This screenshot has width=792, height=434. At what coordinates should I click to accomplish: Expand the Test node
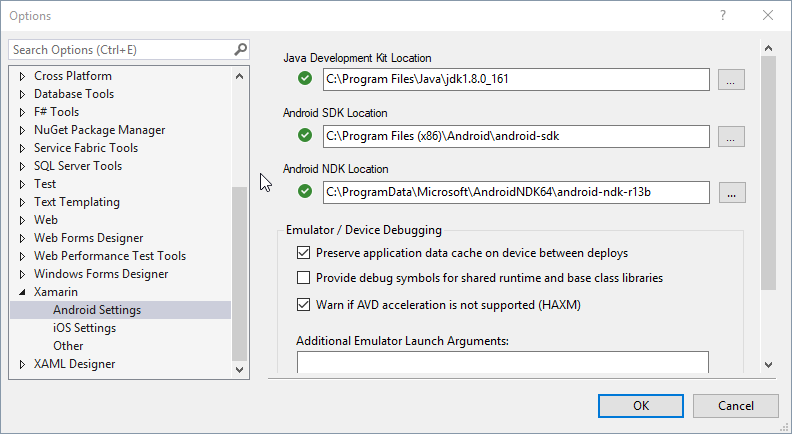(x=22, y=184)
